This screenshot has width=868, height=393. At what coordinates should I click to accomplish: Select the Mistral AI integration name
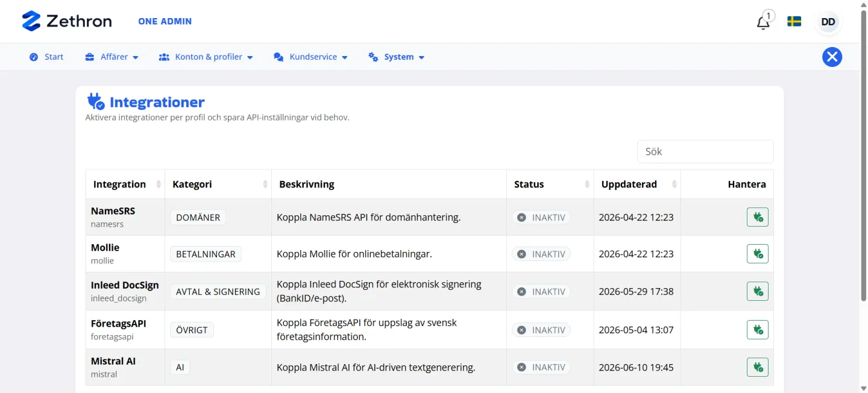click(113, 361)
